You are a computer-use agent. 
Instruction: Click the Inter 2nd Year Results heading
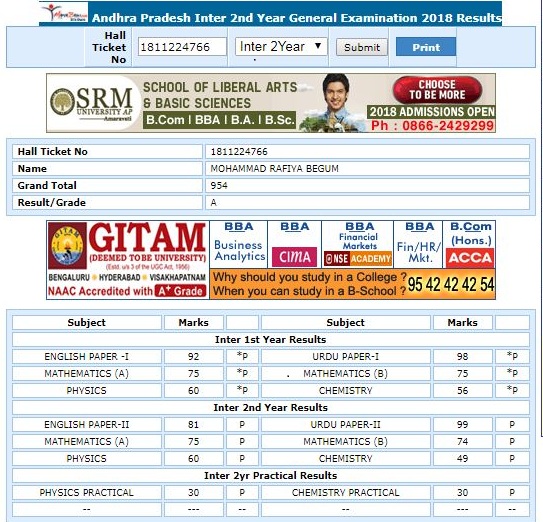click(x=270, y=407)
